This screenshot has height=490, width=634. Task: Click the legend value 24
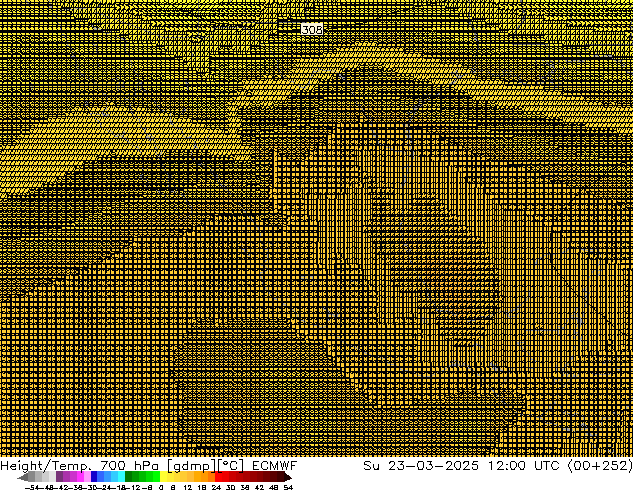click(216, 487)
